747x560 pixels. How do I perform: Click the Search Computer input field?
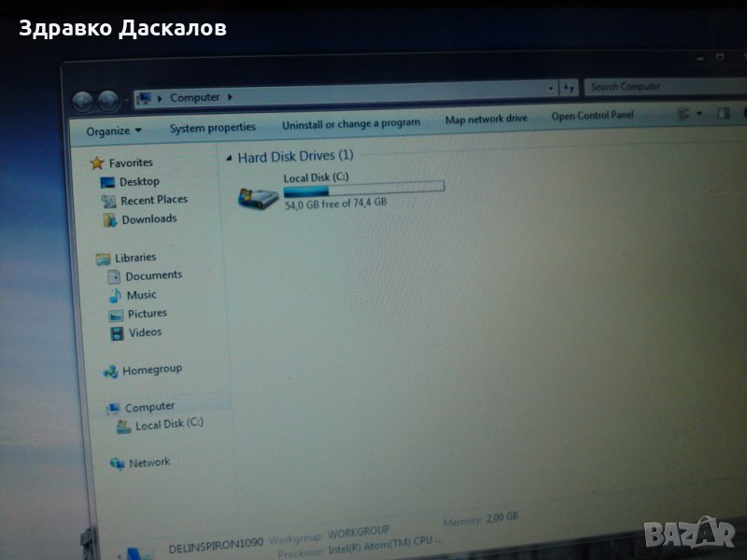[654, 87]
